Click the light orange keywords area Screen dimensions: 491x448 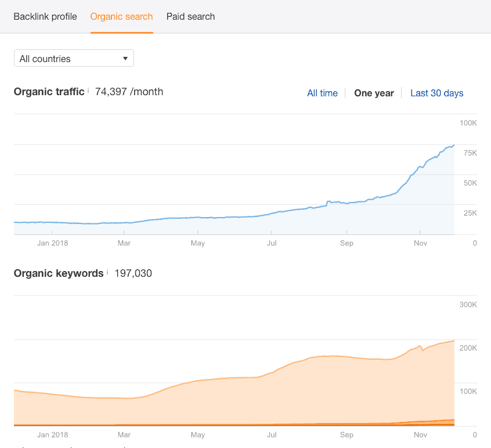(x=232, y=400)
